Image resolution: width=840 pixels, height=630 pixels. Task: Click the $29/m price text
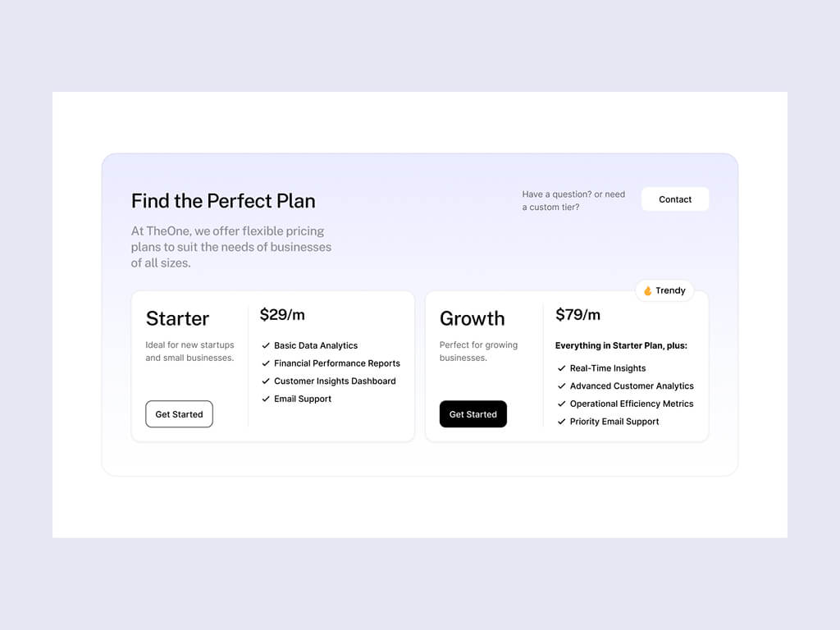282,314
